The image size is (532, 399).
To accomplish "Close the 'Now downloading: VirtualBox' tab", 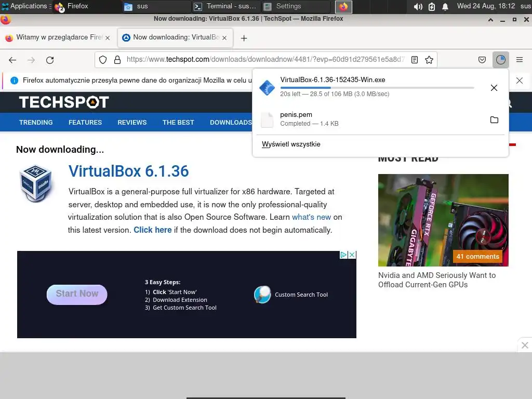I will pyautogui.click(x=224, y=38).
